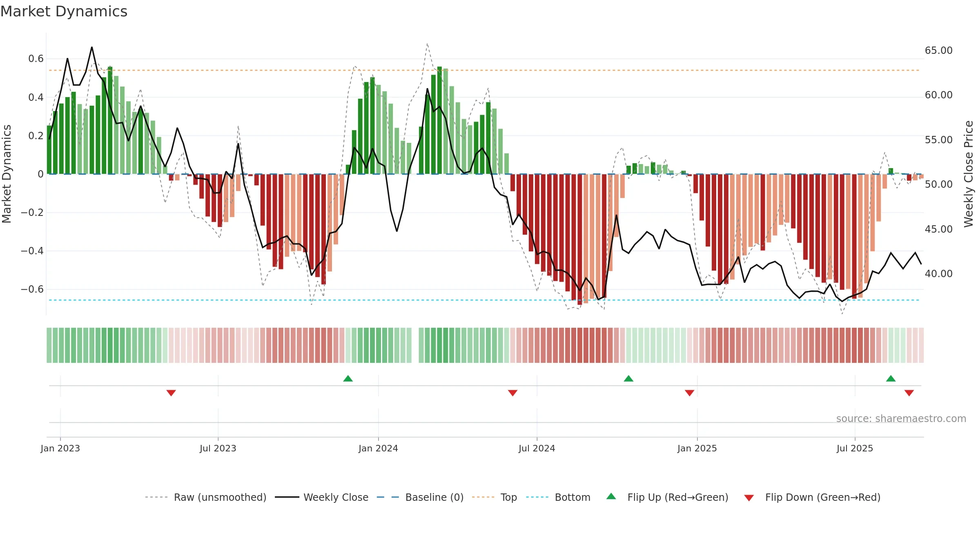Click the Market Dynamics vertical axis title
The image size is (980, 551).
pyautogui.click(x=7, y=174)
